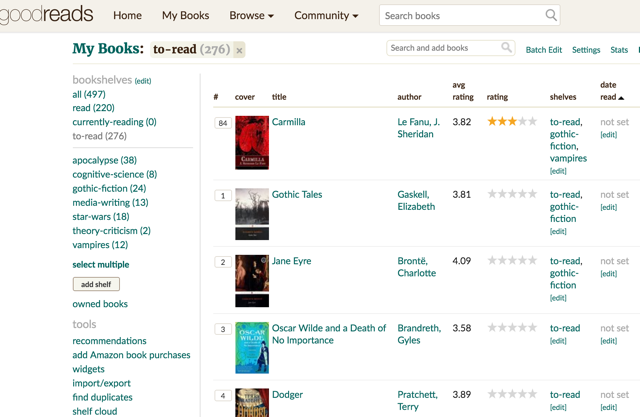Click find duplicates

coord(102,397)
